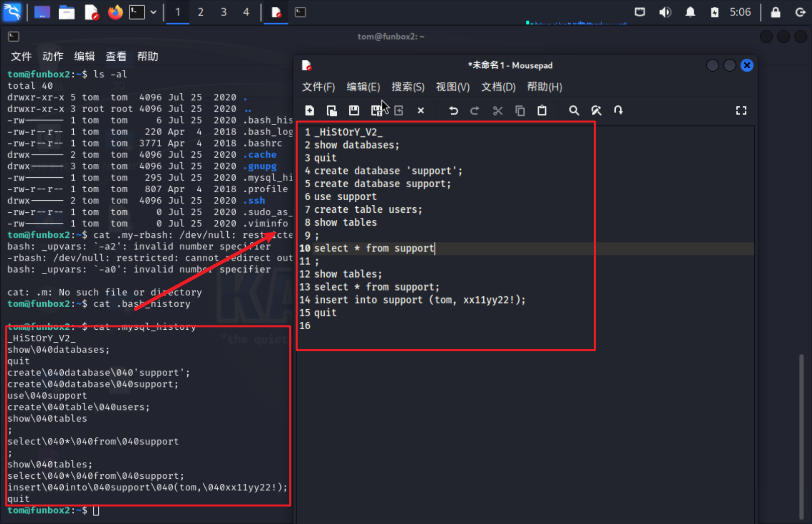Open Mousepad 编辑(E) menu
This screenshot has width=812, height=524.
point(363,87)
